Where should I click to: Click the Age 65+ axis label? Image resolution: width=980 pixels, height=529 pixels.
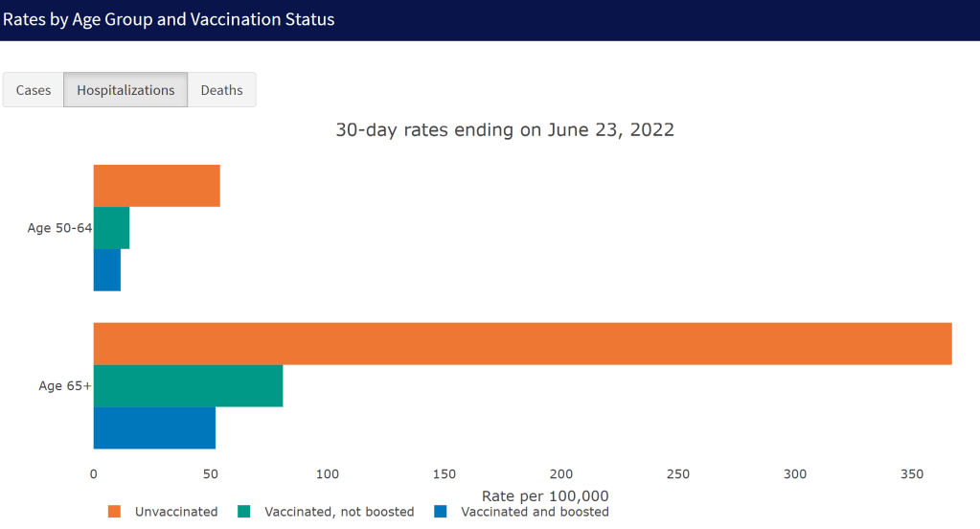click(64, 386)
